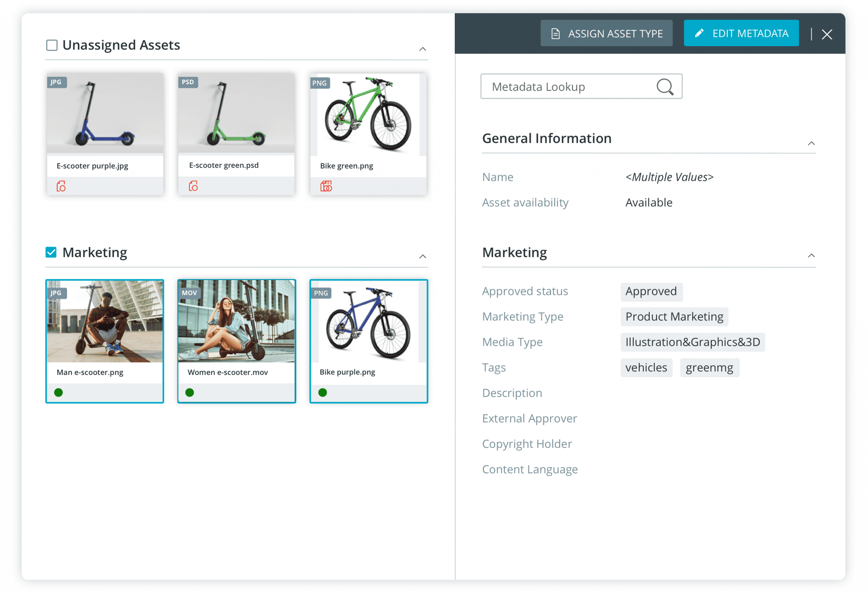Click the red warning icon on E-scooter green.psd
Viewport: 868px width, 594px height.
193,186
